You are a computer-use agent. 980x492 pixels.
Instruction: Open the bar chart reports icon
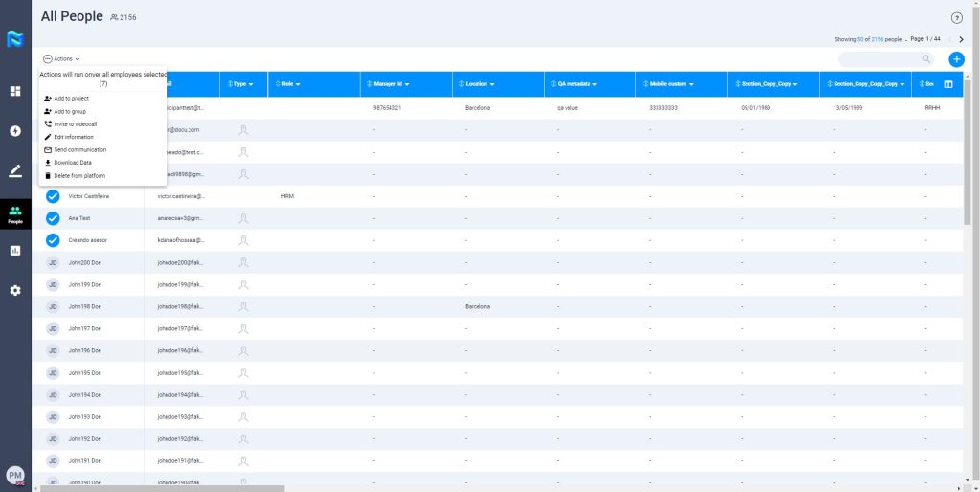click(x=15, y=251)
